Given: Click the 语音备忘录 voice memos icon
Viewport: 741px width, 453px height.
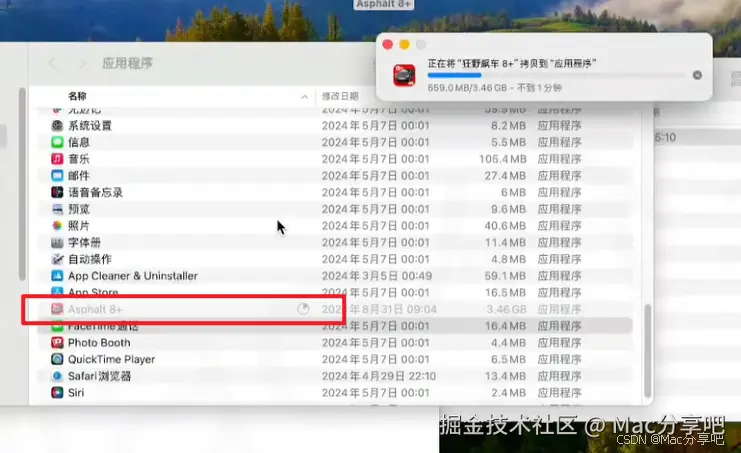Looking at the screenshot, I should coord(57,192).
